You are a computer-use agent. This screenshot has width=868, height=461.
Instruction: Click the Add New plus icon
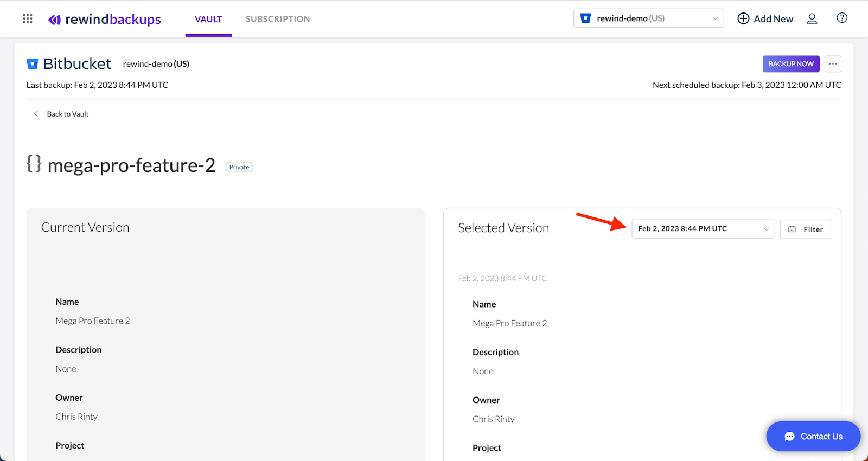743,18
